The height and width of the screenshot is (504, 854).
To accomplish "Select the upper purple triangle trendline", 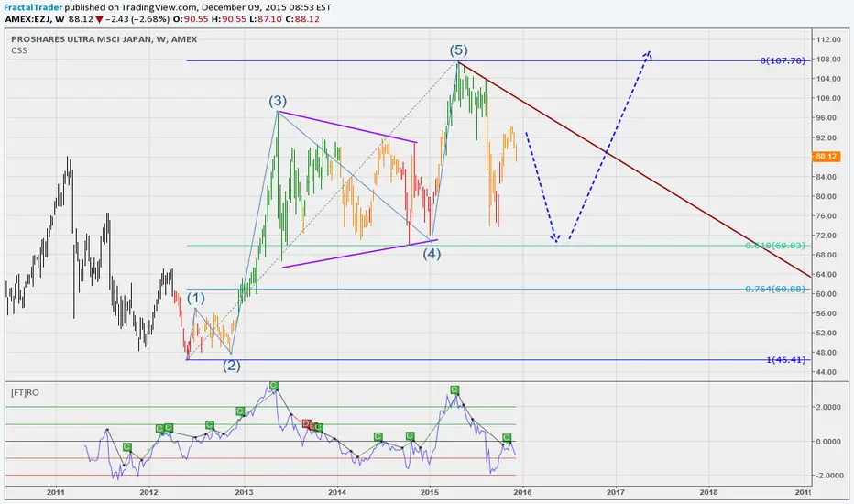I will click(x=347, y=127).
